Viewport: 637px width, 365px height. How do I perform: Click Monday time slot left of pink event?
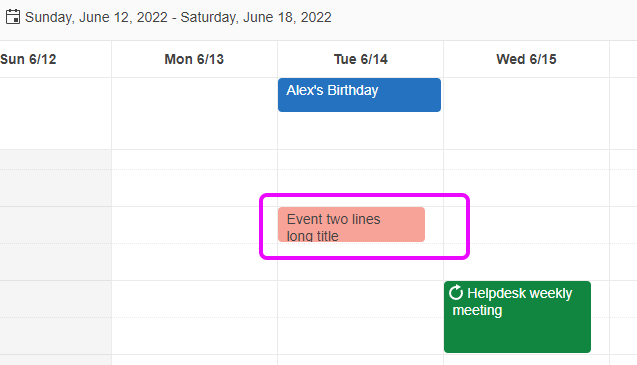(195, 225)
